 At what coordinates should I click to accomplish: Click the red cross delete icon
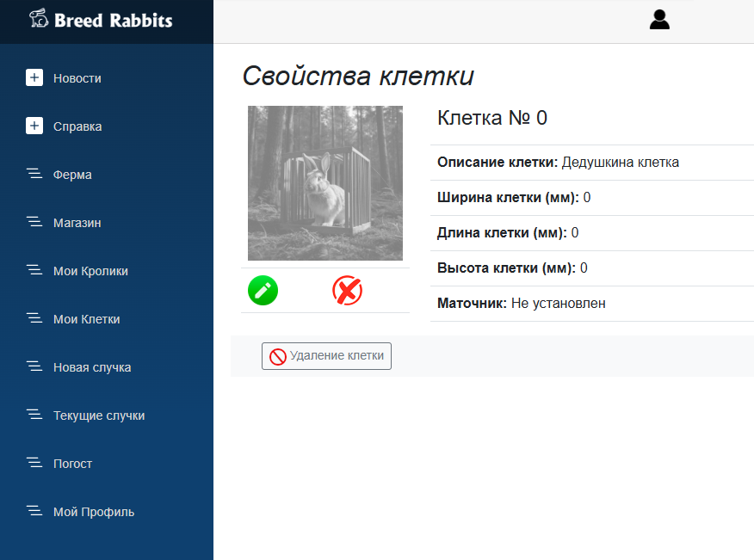tap(347, 291)
